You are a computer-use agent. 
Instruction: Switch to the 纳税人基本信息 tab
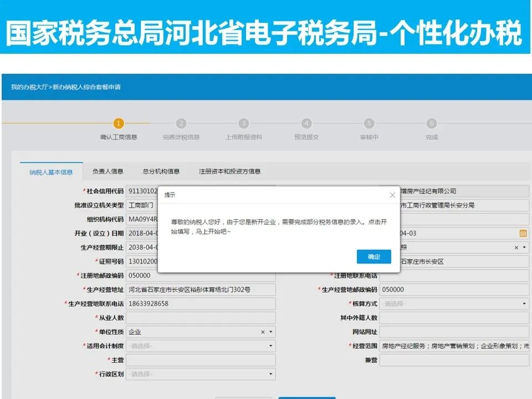51,172
